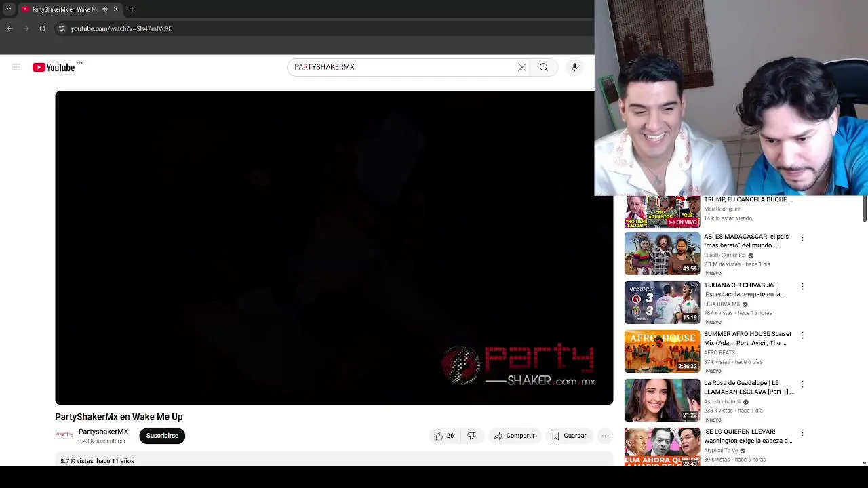The width and height of the screenshot is (868, 488).
Task: Share the video using Compartir
Action: click(x=514, y=436)
